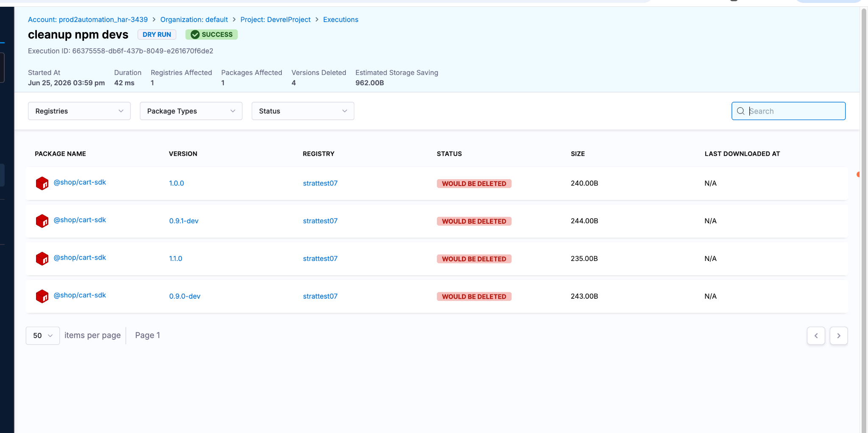
Task: Click the DRY RUN badge
Action: (x=157, y=35)
